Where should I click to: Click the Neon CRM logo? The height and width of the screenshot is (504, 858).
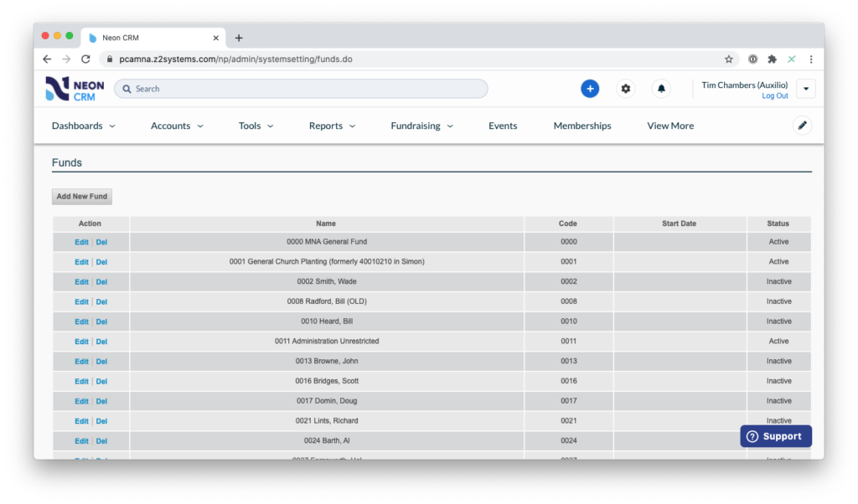pos(74,88)
